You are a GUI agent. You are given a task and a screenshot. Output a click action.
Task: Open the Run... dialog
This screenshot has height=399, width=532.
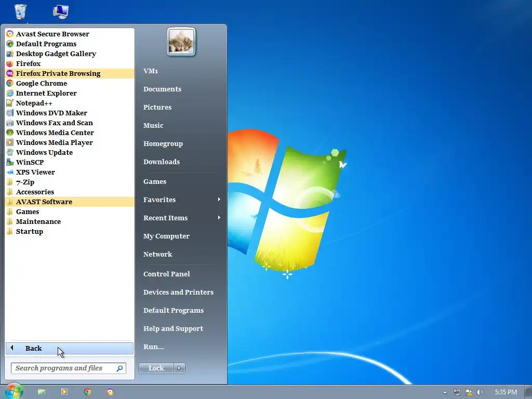pyautogui.click(x=153, y=347)
